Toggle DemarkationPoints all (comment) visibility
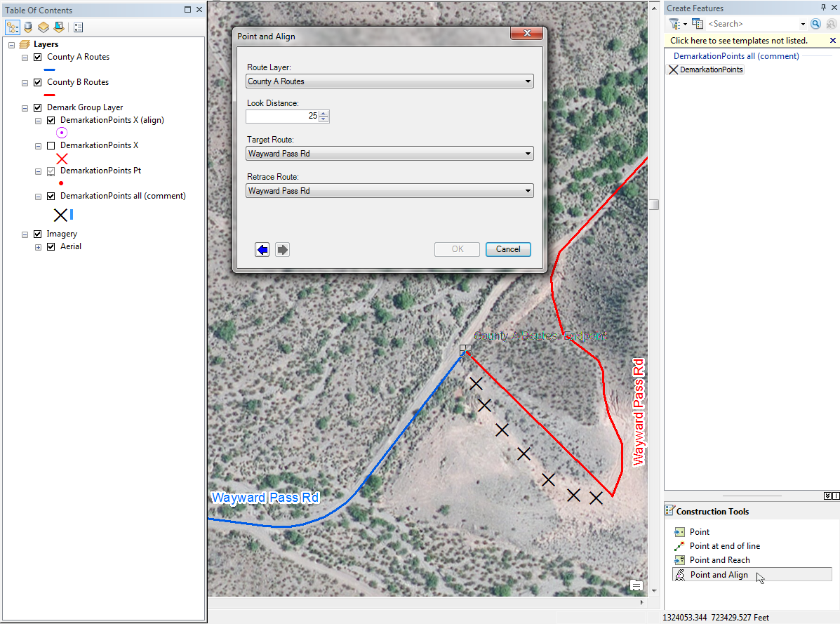Viewport: 840px width, 624px height. [x=51, y=197]
